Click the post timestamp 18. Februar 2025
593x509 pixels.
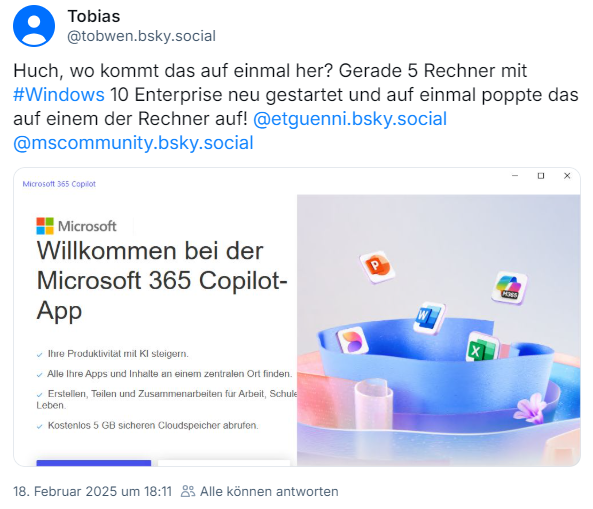coord(92,491)
